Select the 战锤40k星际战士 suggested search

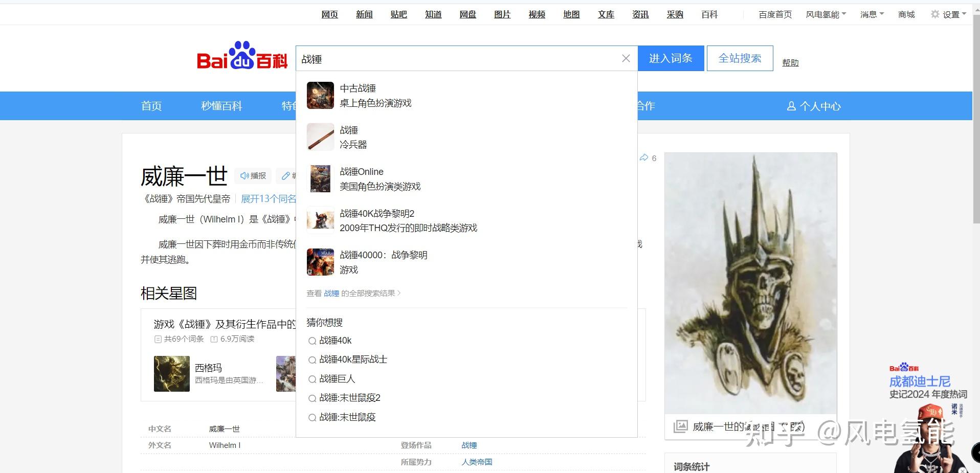point(353,359)
